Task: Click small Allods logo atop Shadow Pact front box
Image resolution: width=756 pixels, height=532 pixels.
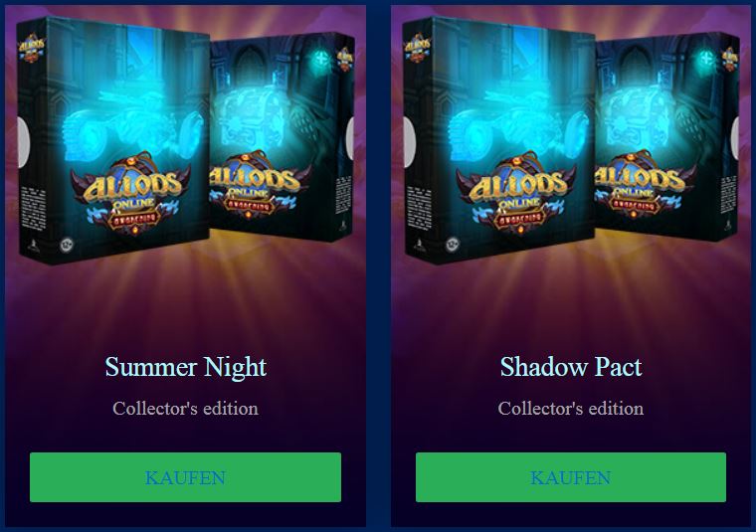Action: [418, 49]
